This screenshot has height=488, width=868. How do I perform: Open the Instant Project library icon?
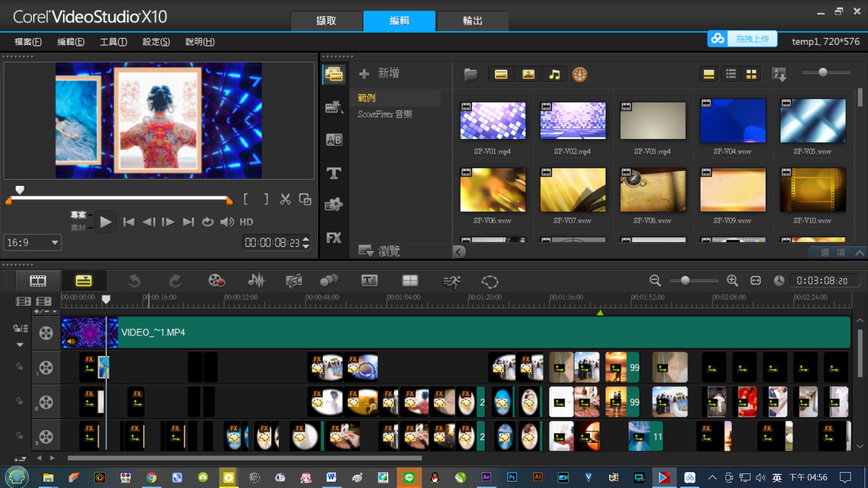(x=334, y=107)
